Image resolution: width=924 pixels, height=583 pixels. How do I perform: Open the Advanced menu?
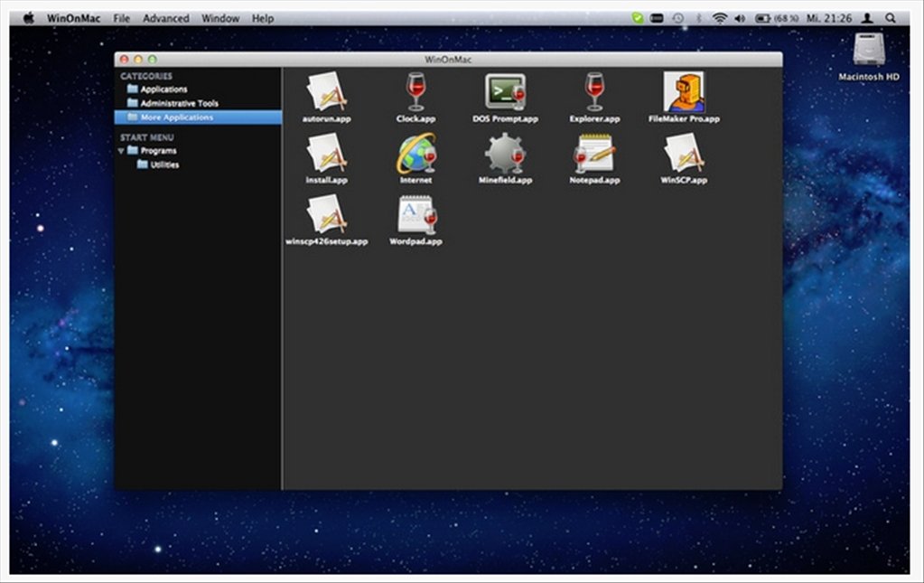[166, 18]
